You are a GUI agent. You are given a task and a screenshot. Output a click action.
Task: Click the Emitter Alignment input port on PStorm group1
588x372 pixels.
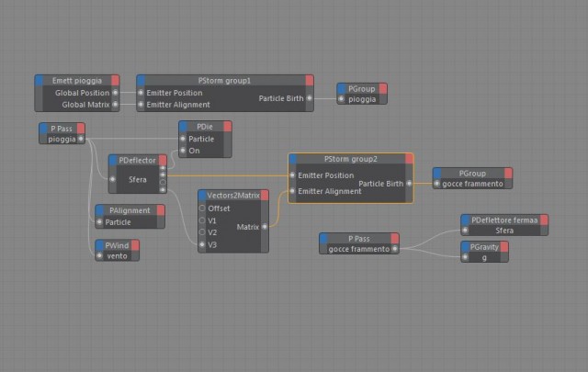pyautogui.click(x=141, y=104)
